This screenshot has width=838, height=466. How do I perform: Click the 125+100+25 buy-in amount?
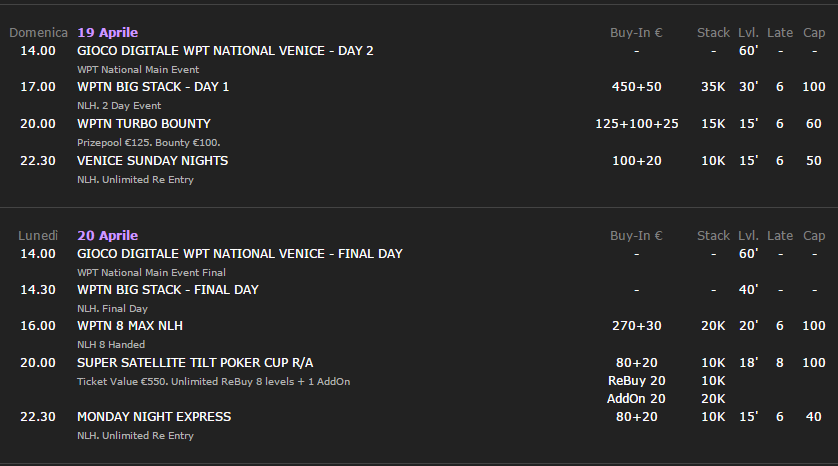pos(637,124)
